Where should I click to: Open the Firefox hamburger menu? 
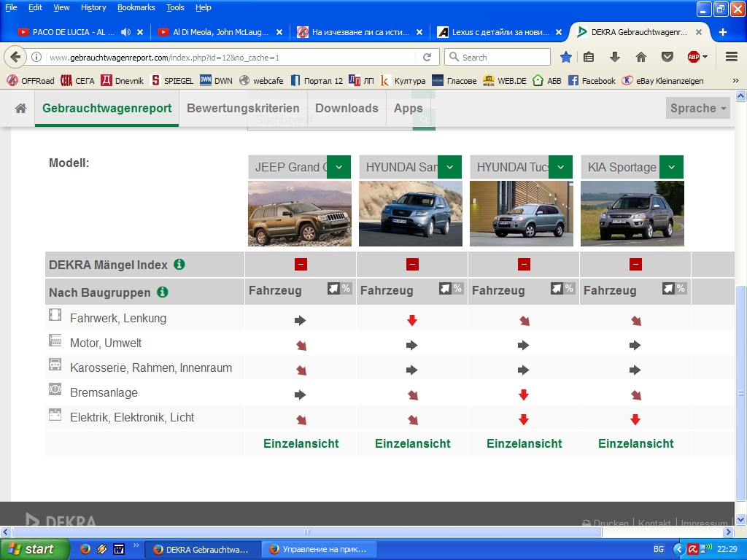pyautogui.click(x=731, y=57)
